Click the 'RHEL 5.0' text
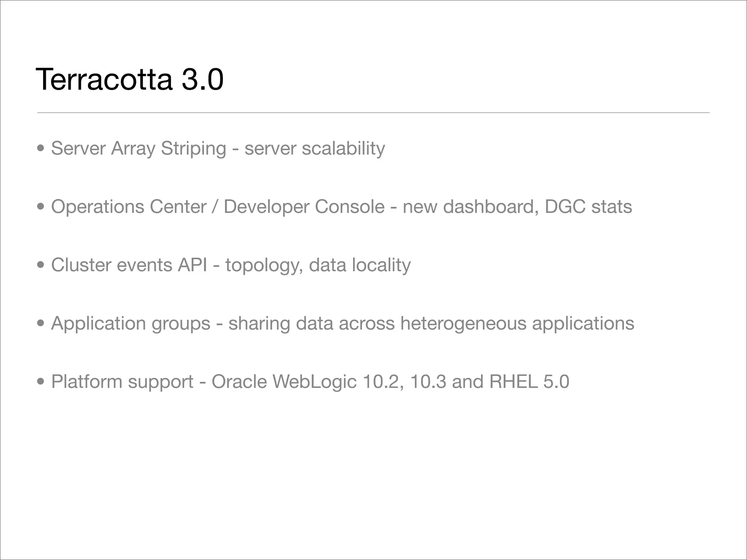747x560 pixels. tap(529, 382)
